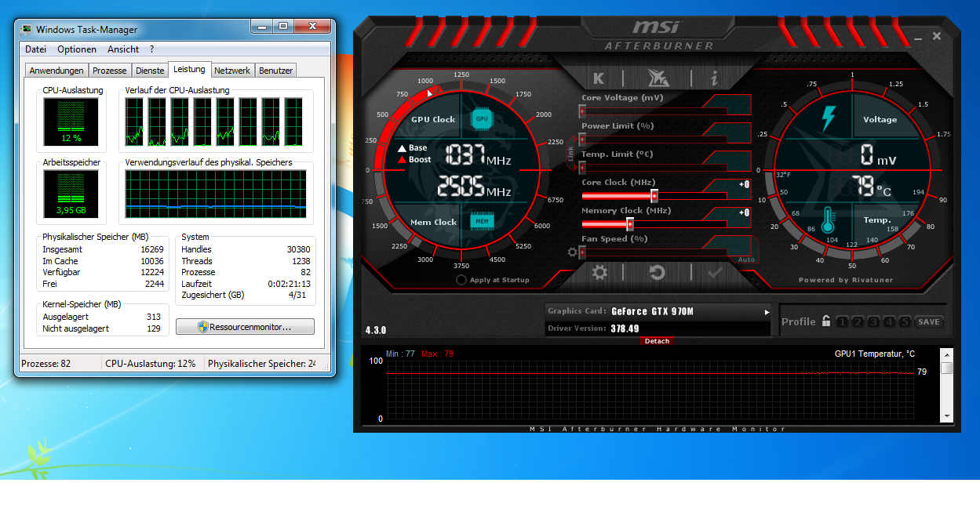Screen dimensions: 980x508
Task: Open the Datei menu
Action: [36, 49]
